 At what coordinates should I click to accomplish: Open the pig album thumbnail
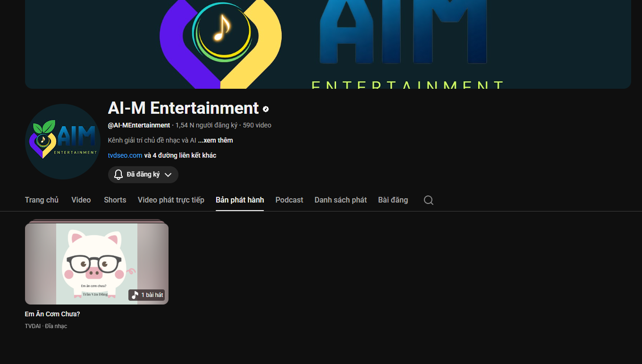pos(96,263)
